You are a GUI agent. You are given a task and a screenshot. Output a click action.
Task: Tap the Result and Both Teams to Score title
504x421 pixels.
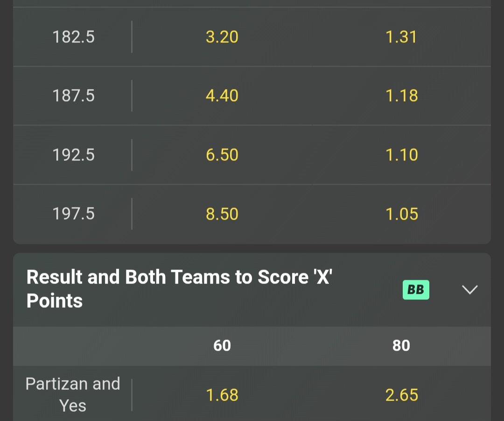179,289
